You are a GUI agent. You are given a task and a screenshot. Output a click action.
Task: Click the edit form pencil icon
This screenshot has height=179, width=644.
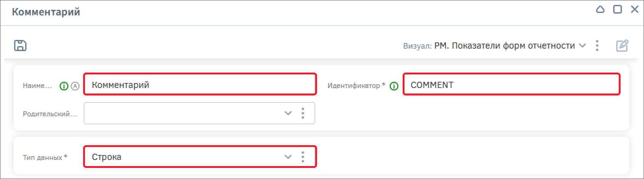[x=622, y=46]
